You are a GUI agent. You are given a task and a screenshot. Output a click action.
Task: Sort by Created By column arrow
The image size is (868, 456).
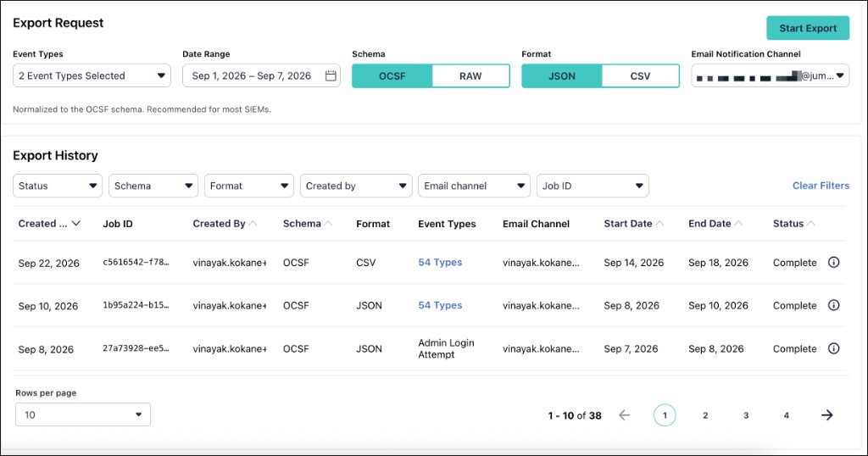(x=253, y=224)
